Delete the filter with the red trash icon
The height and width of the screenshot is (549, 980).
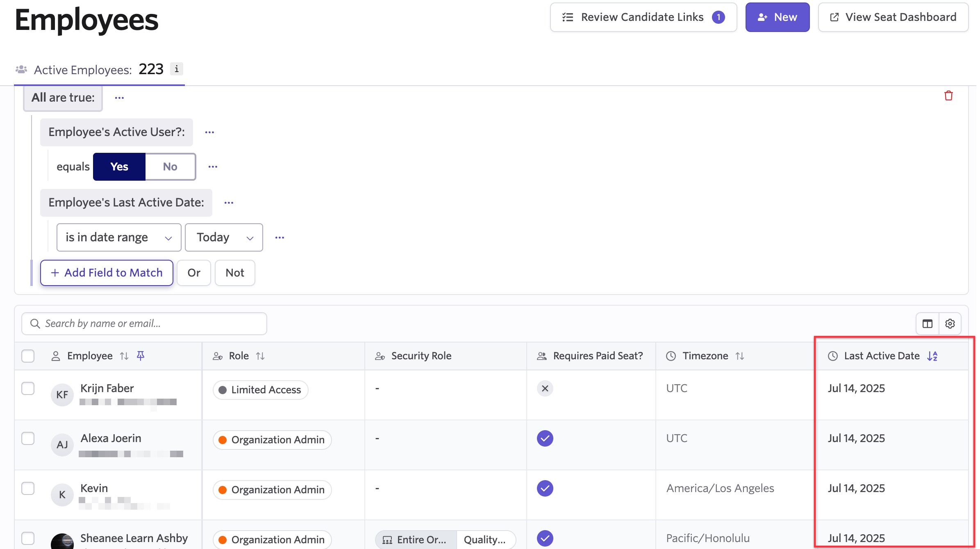(948, 96)
